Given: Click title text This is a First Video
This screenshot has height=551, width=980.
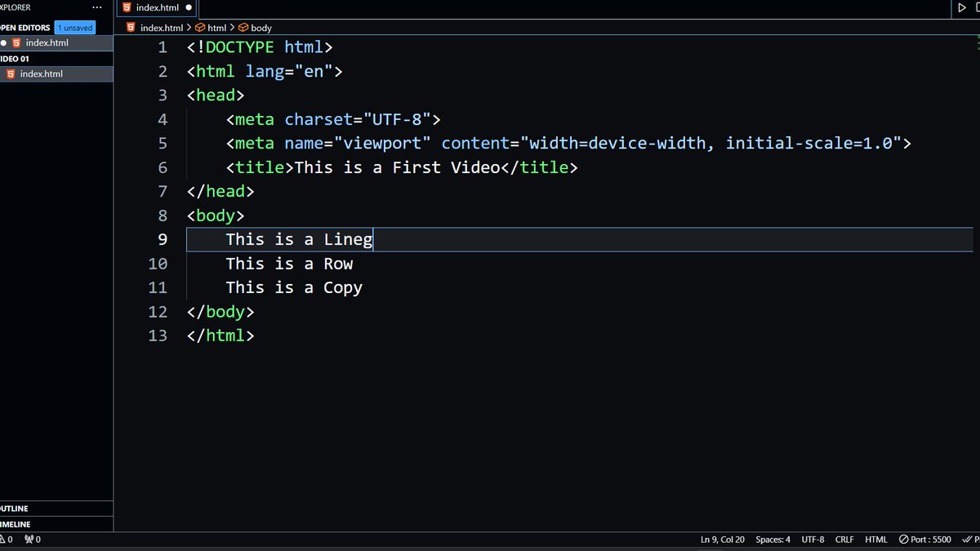Looking at the screenshot, I should pos(396,167).
